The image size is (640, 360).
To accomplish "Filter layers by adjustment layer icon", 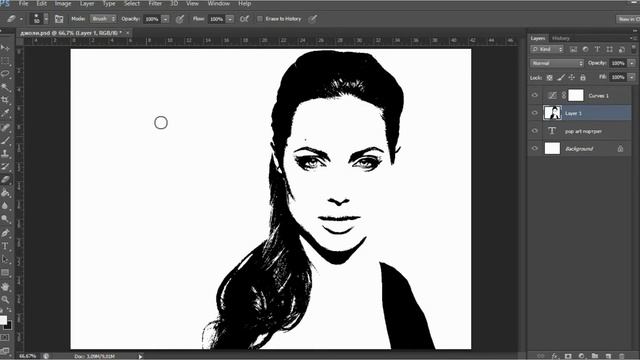I will pos(585,49).
